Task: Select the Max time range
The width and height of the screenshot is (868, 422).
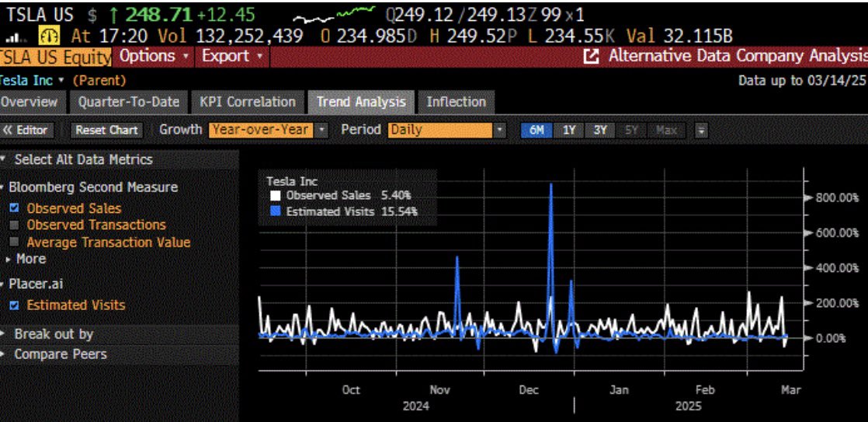Action: (x=667, y=130)
